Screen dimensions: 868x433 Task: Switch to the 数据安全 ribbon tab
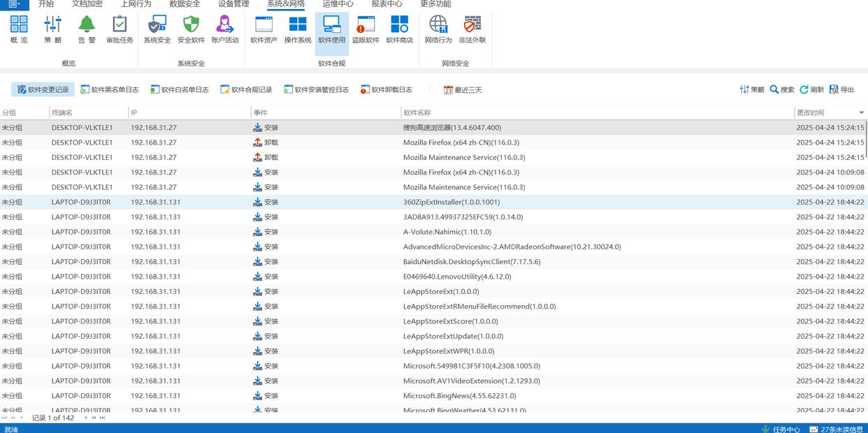tap(185, 4)
